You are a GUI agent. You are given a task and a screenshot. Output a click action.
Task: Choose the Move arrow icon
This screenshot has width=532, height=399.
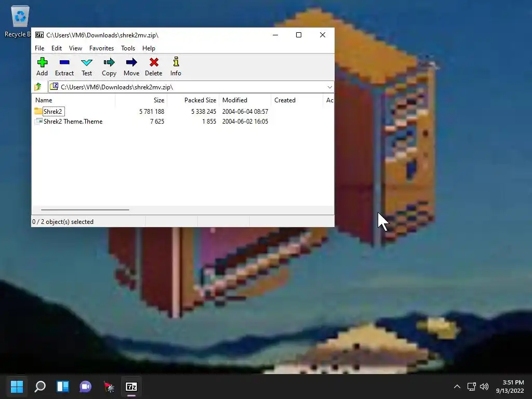point(131,62)
